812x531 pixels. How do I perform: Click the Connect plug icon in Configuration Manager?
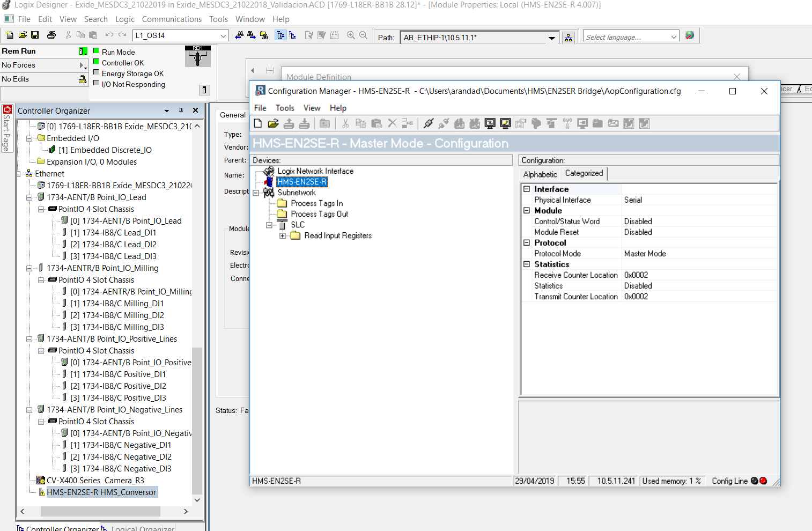(x=428, y=124)
